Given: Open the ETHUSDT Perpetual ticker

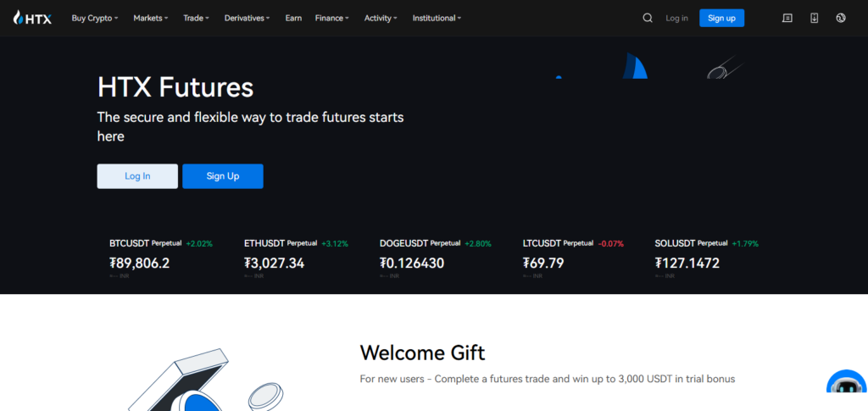Looking at the screenshot, I should pyautogui.click(x=296, y=258).
